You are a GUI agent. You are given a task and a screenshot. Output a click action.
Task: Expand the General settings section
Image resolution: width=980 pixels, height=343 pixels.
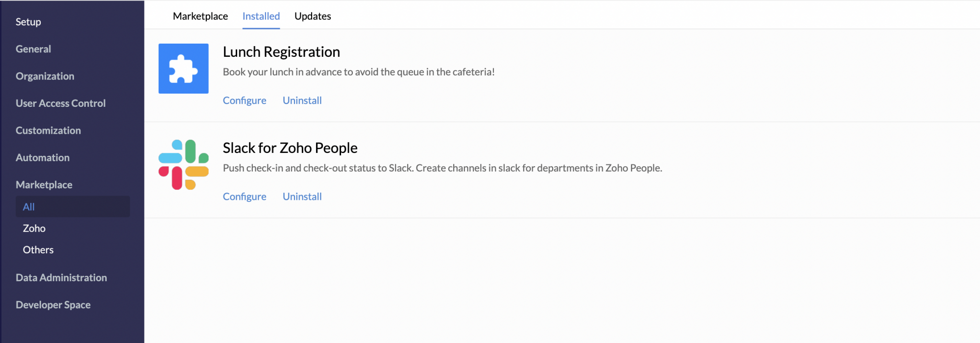click(x=33, y=49)
